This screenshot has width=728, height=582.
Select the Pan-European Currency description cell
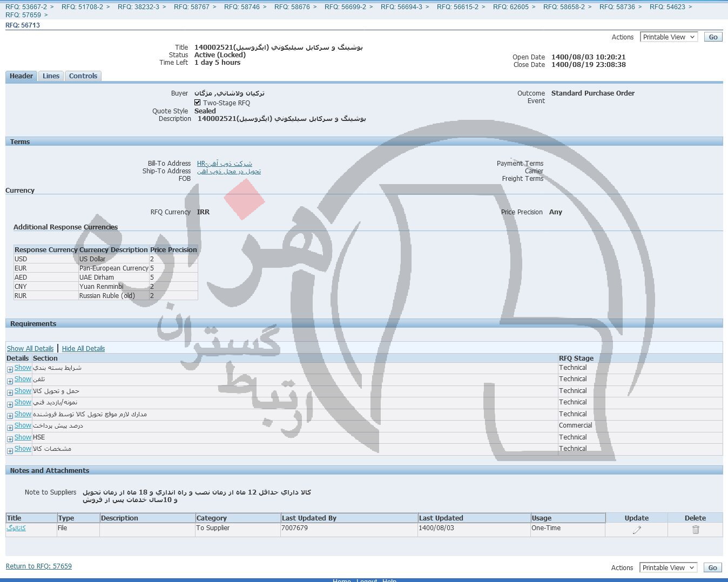point(114,268)
